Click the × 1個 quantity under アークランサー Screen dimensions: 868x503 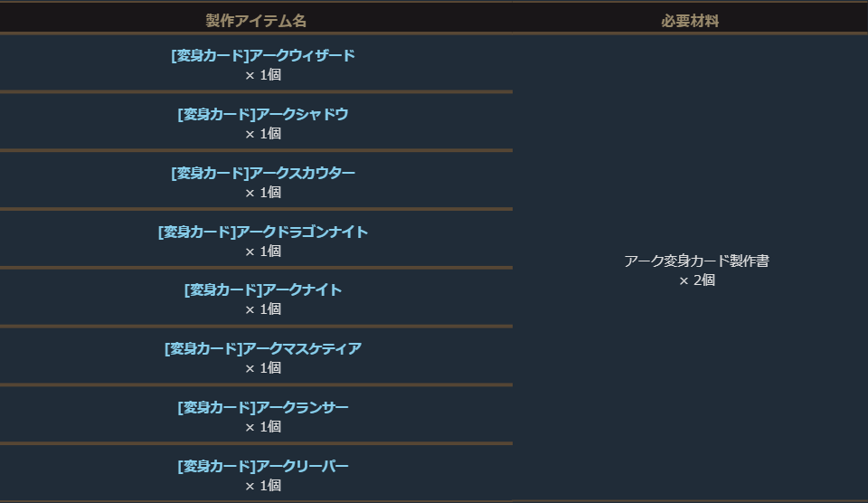[x=263, y=427]
